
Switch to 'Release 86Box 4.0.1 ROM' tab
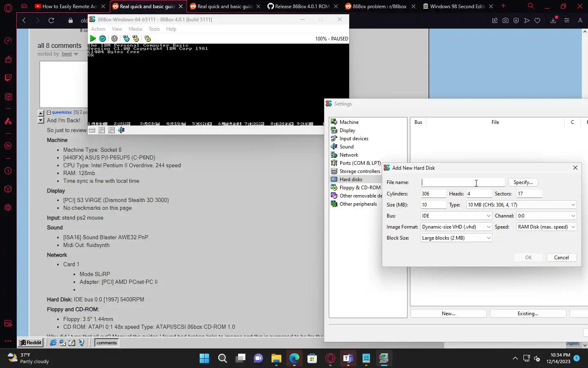click(x=302, y=6)
